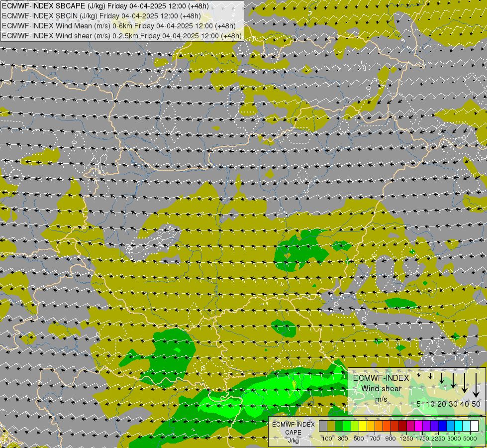
Task: Select the 3000 value on the CAPE scale
Action: coord(454,439)
